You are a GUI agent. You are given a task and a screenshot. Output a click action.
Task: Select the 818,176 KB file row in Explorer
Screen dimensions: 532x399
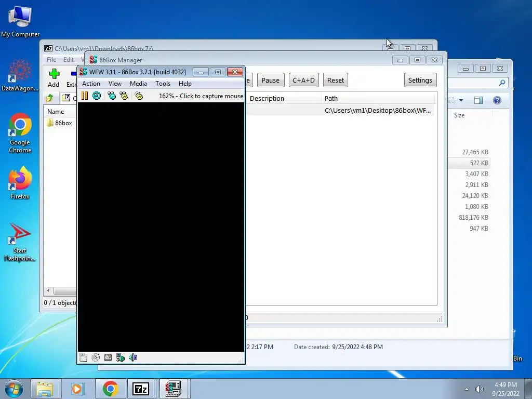click(469, 218)
